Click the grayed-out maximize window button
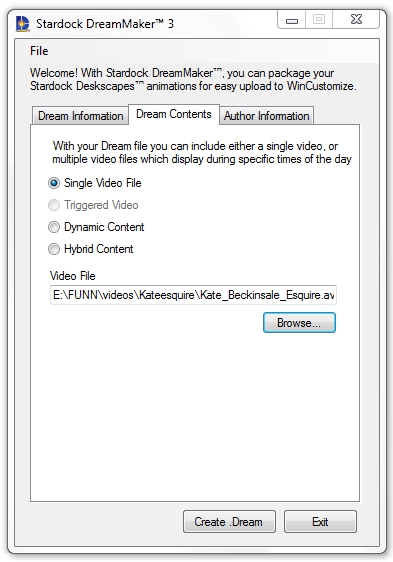This screenshot has height=562, width=393. coord(319,19)
